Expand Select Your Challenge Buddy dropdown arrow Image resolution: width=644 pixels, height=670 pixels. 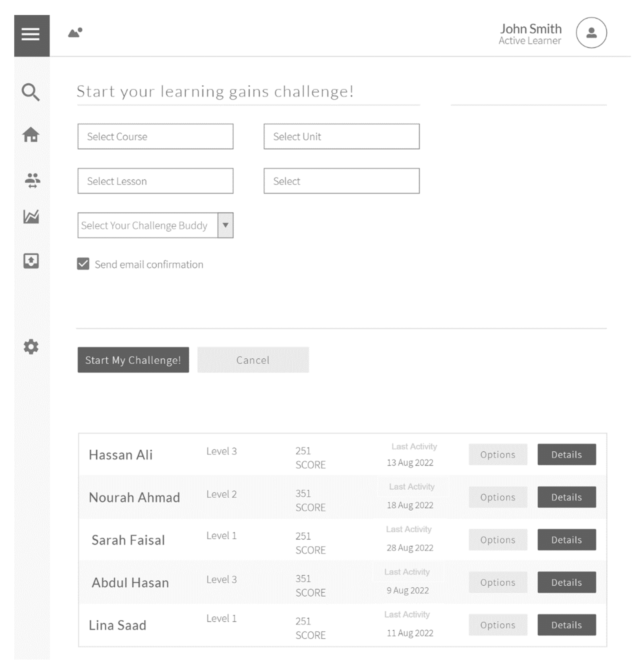(226, 225)
